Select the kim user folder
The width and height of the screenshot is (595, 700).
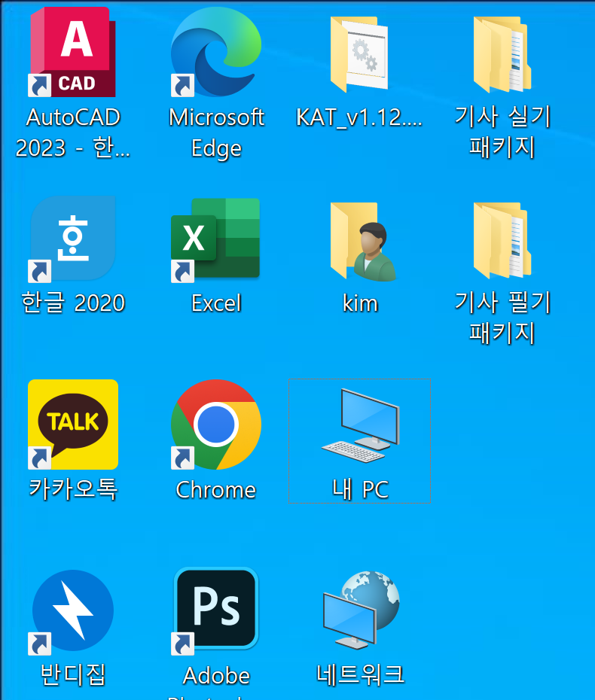(363, 241)
